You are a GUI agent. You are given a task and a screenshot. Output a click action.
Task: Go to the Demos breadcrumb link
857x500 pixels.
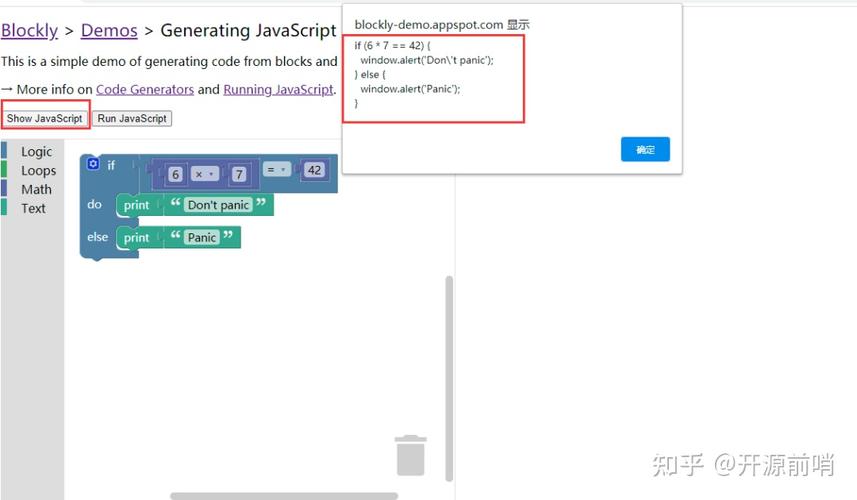coord(109,31)
